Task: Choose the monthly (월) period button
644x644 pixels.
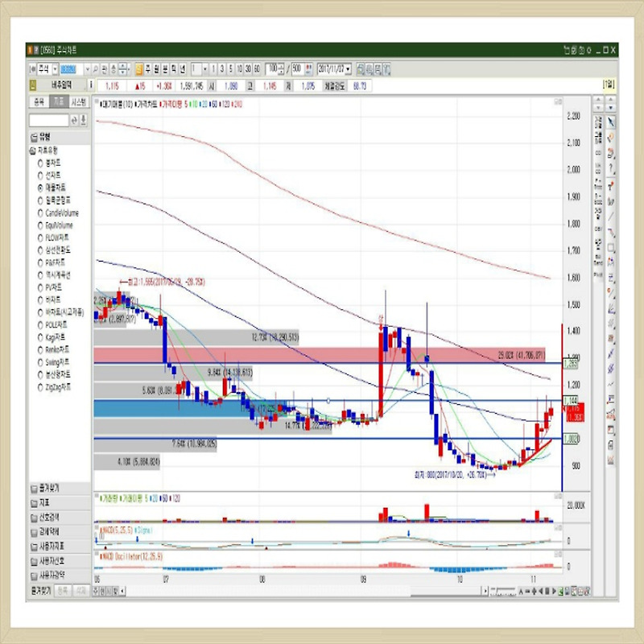Action: 156,69
